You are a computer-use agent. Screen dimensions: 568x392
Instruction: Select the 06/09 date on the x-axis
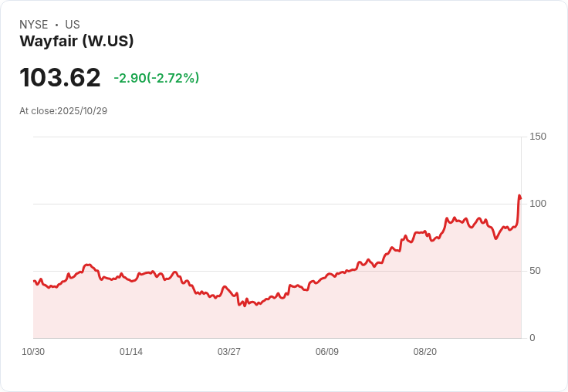point(327,352)
